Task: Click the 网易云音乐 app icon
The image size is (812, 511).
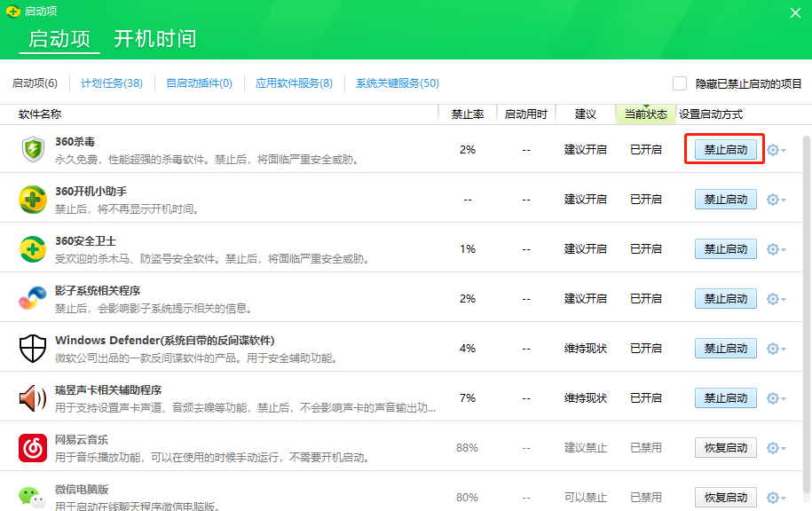Action: point(33,448)
